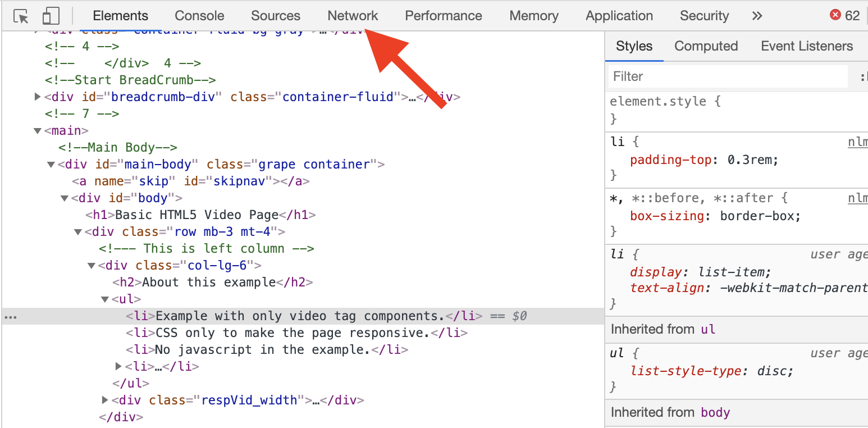Show more DevTools tabs via the double chevron

pyautogui.click(x=757, y=16)
